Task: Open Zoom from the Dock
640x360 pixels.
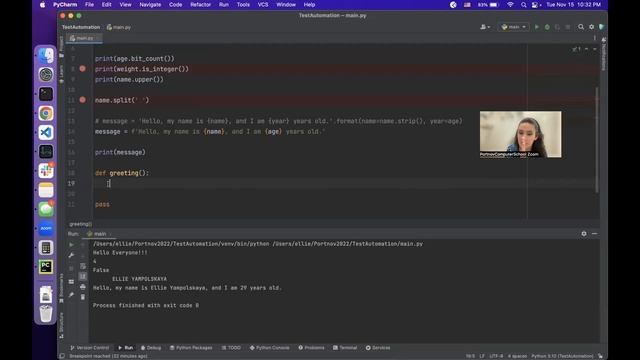Action: point(46,228)
